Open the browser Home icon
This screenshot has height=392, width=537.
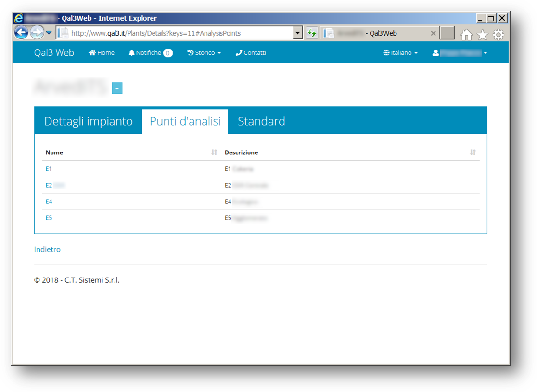466,34
